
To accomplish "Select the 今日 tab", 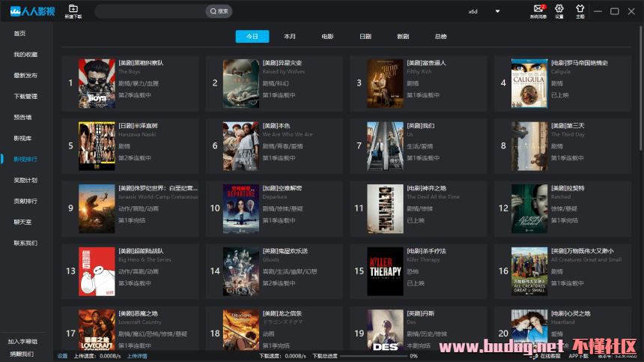I will pyautogui.click(x=252, y=36).
